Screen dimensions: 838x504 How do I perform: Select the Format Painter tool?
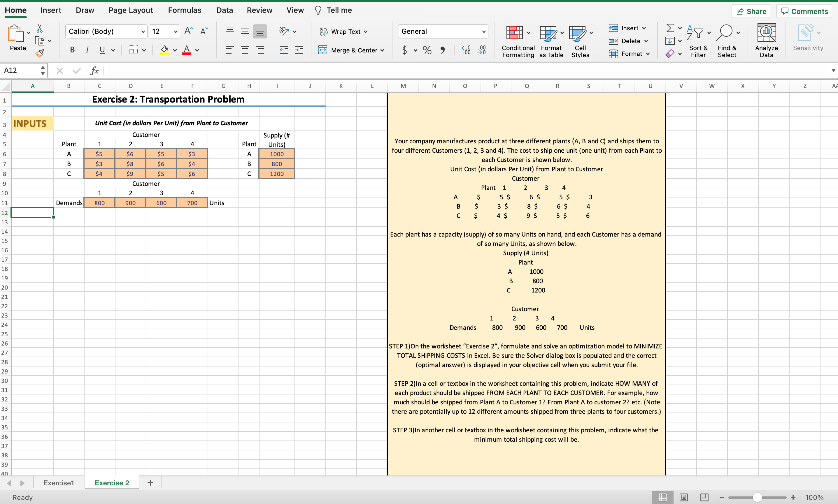point(40,53)
